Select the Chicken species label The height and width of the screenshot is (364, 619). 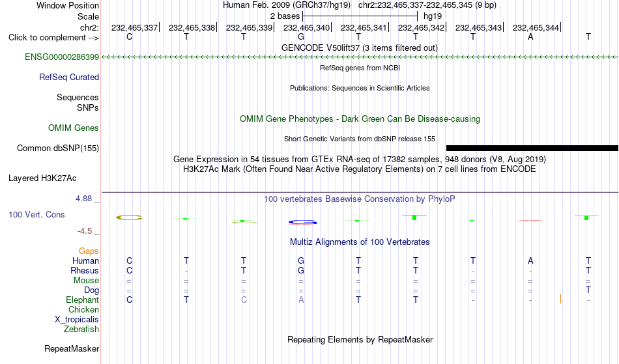pyautogui.click(x=83, y=309)
